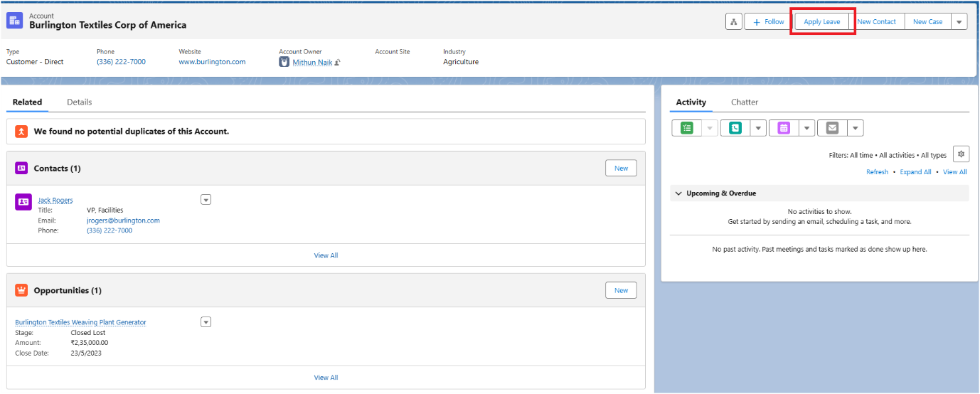Click View All under Opportunities
Image resolution: width=980 pixels, height=394 pixels.
coord(326,378)
